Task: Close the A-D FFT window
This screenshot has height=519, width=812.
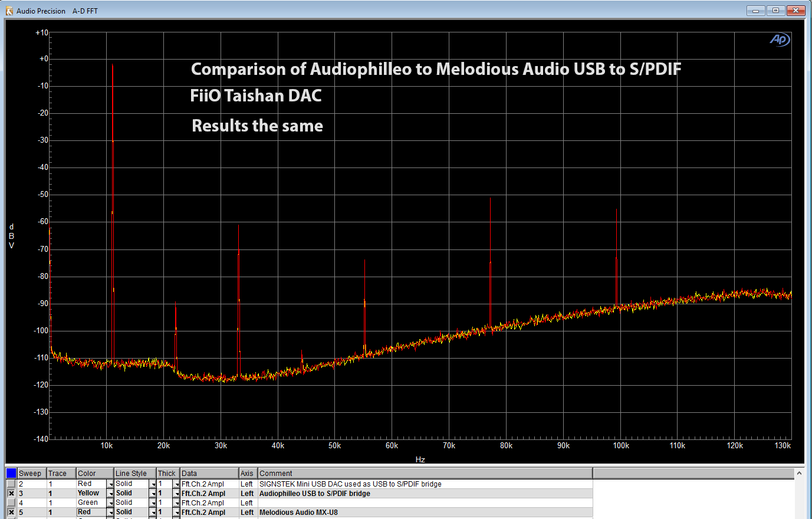Action: 795,11
